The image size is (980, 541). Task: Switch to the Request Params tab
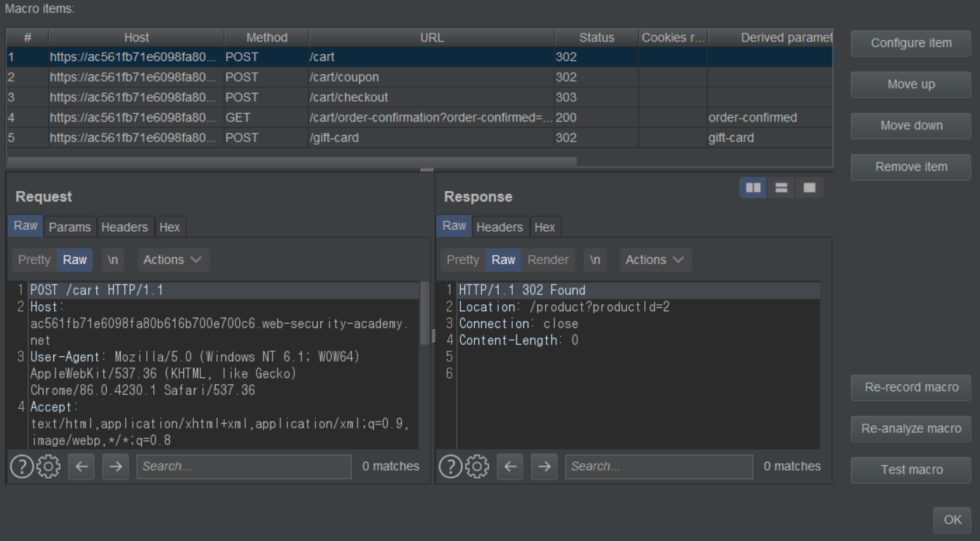pyautogui.click(x=70, y=227)
